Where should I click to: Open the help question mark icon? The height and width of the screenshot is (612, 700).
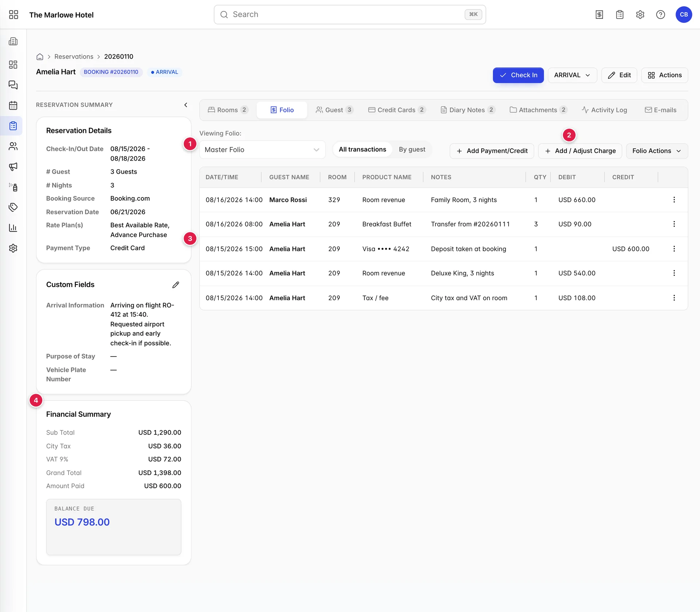pos(661,15)
